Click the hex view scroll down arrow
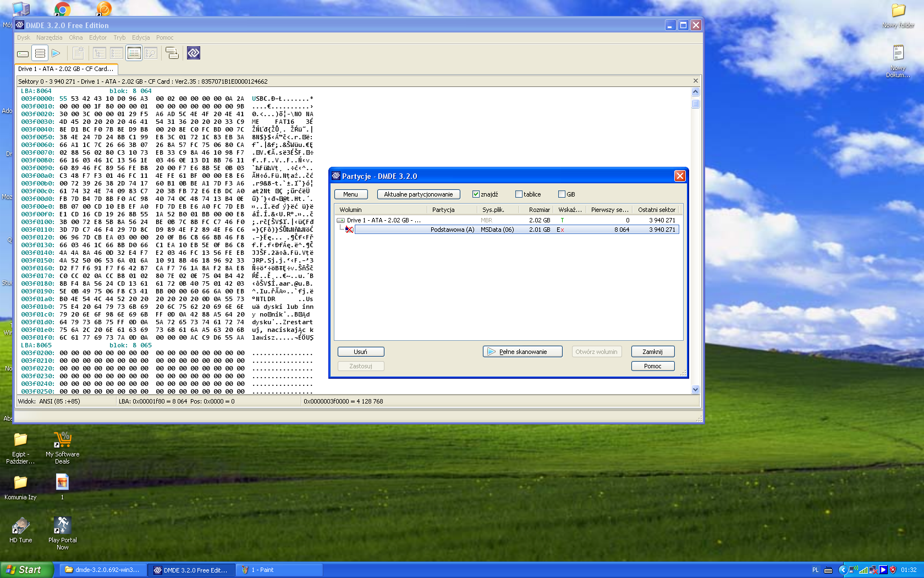924x578 pixels. [695, 389]
